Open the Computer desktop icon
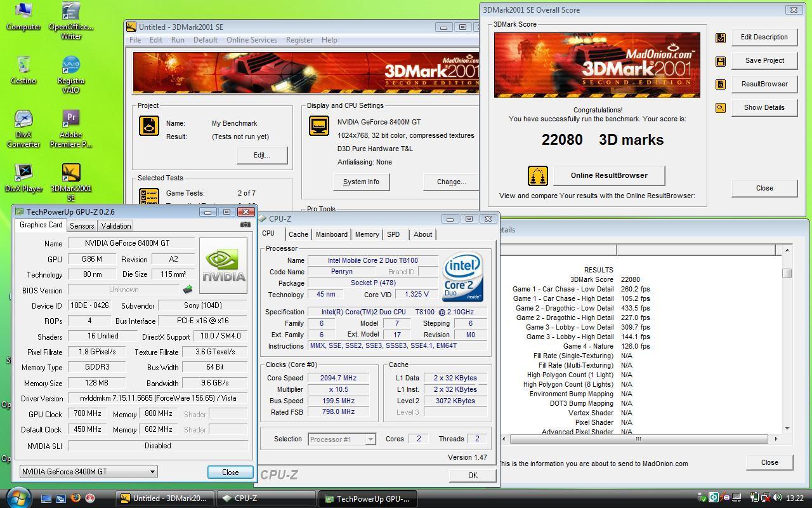Screen dimensions: 812x508 [x=23, y=17]
